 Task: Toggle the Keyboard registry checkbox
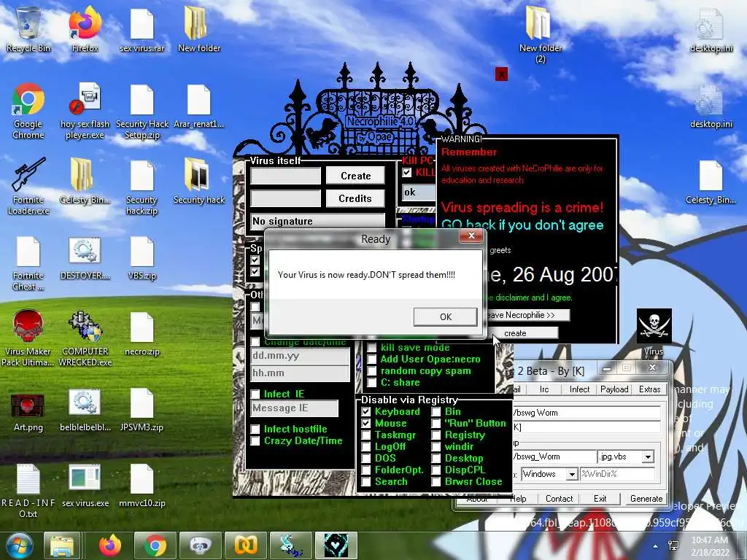(366, 411)
